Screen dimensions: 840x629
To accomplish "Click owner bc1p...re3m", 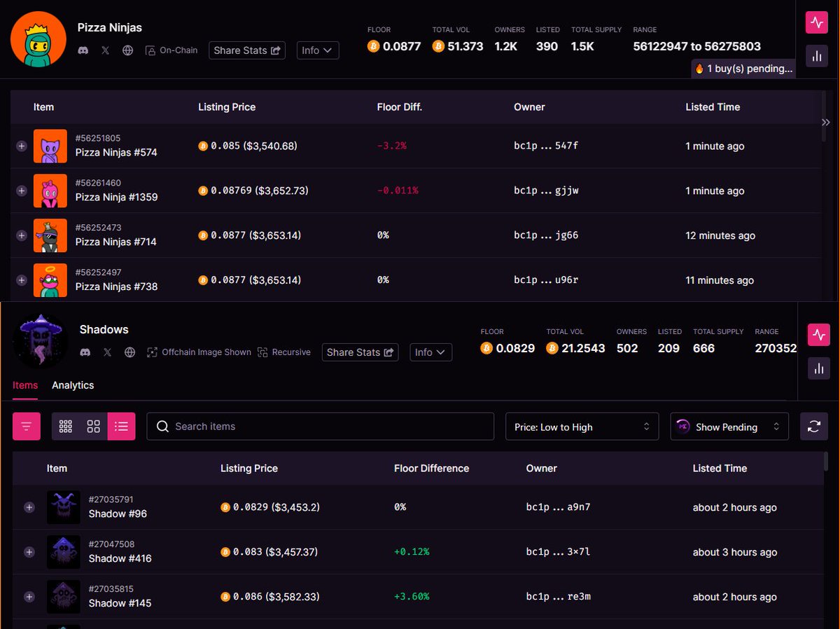I will tap(559, 597).
